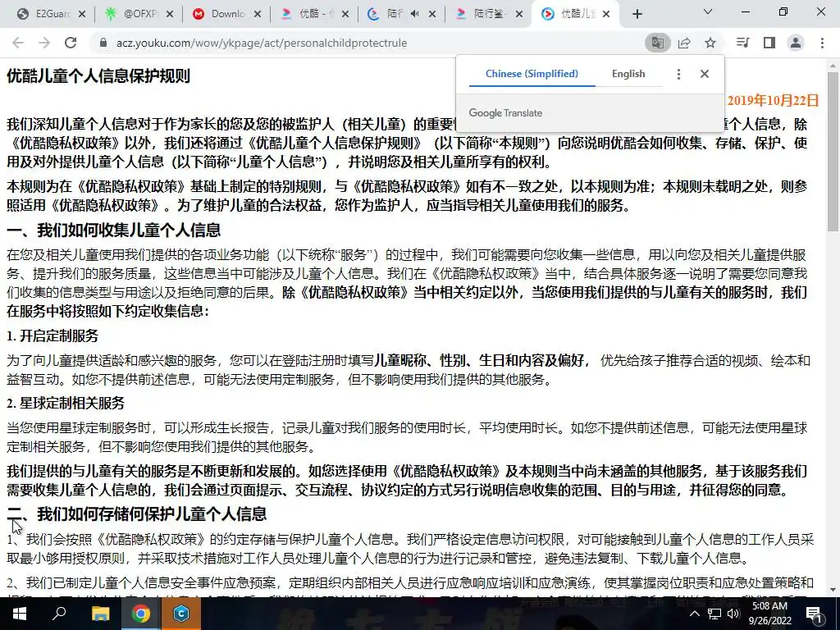Close the E2Guard tab
Image resolution: width=840 pixels, height=630 pixels.
82,15
